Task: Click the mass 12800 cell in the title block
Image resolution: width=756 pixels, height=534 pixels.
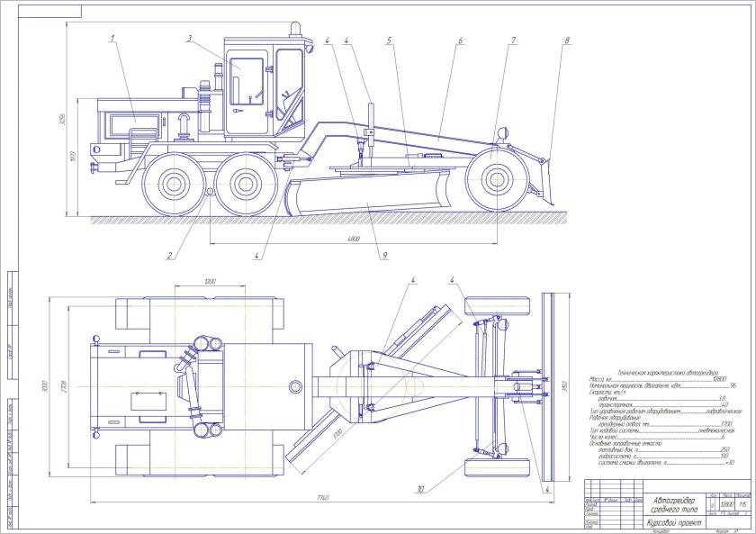Action: click(x=726, y=506)
